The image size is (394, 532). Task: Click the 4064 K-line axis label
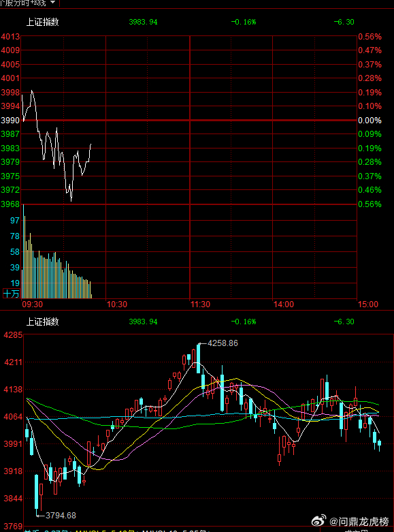(x=13, y=417)
